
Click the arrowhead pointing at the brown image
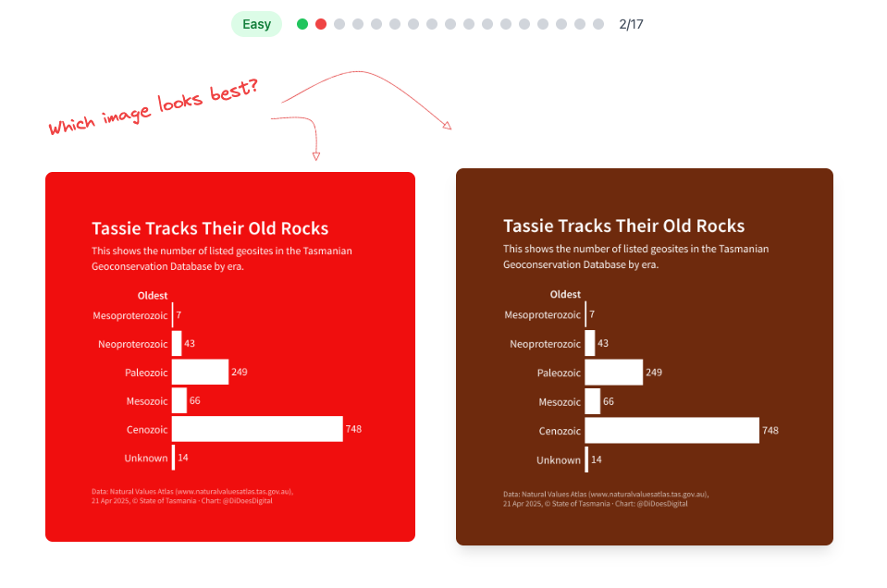pos(448,126)
